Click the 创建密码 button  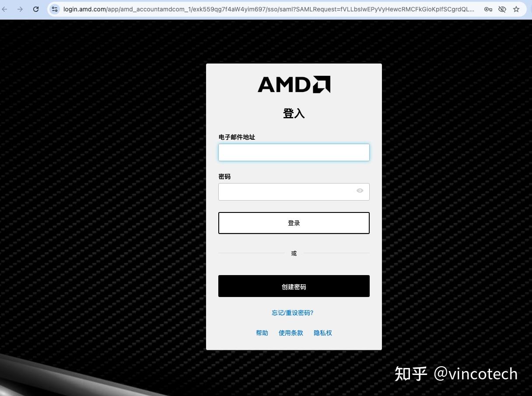(294, 286)
